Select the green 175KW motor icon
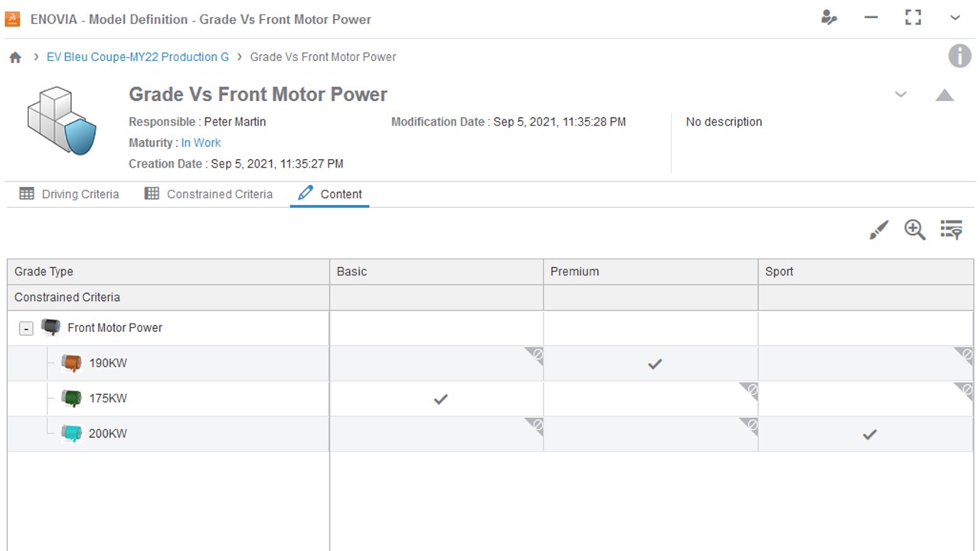 (x=71, y=398)
